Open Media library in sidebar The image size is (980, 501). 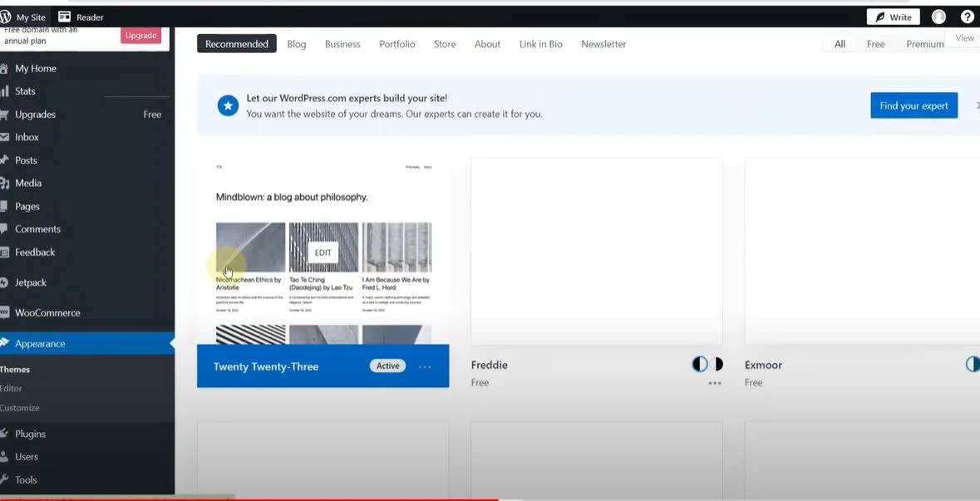27,183
